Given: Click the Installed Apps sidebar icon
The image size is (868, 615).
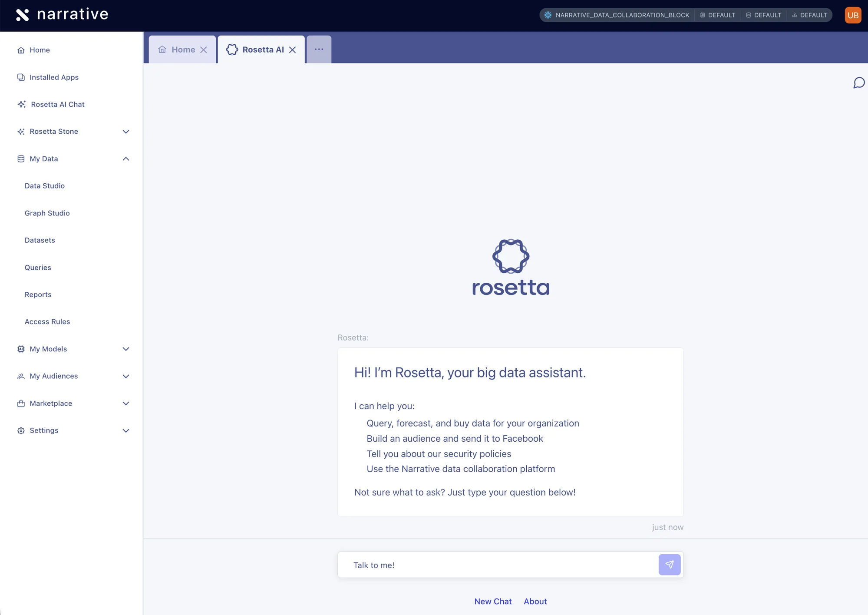Looking at the screenshot, I should click(21, 77).
